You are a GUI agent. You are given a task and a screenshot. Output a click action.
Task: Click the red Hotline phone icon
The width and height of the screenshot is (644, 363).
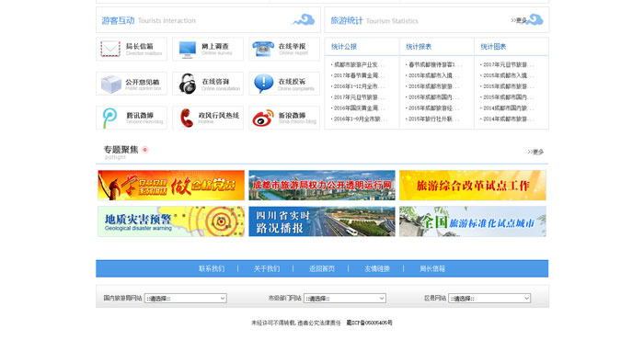click(x=187, y=119)
